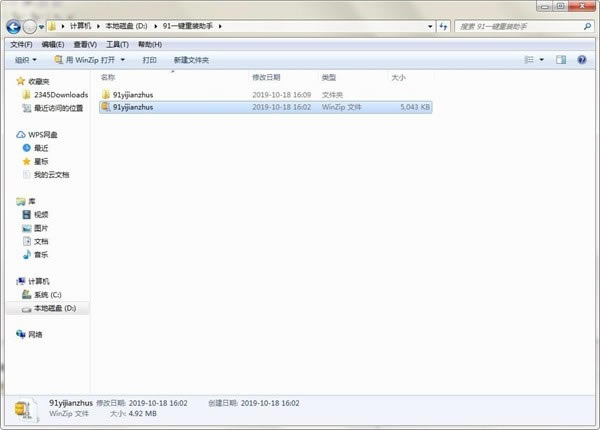Click the 5,043 KB size cell
The height and width of the screenshot is (430, 600).
pyautogui.click(x=415, y=107)
